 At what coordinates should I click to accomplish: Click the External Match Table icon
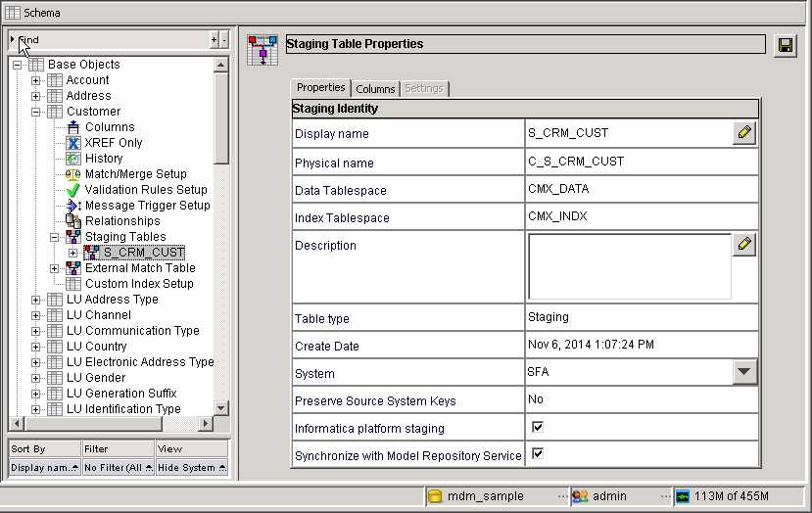point(73,268)
